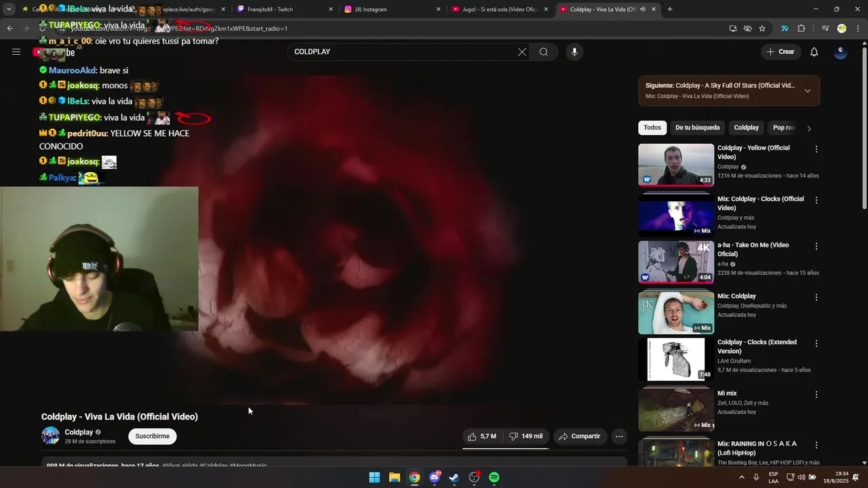Open the YouTube account avatar menu
This screenshot has height=488, width=868.
tap(840, 52)
